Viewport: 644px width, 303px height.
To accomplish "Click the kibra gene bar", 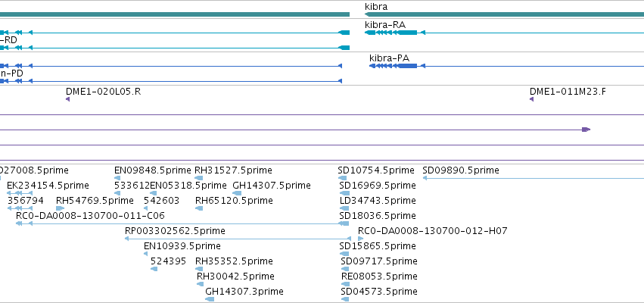I will [x=504, y=14].
